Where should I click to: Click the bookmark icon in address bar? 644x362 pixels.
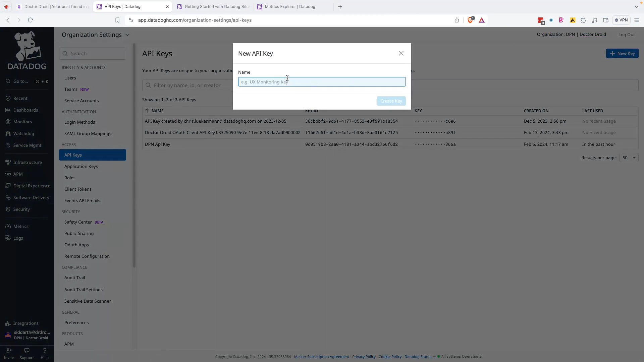[x=117, y=20]
